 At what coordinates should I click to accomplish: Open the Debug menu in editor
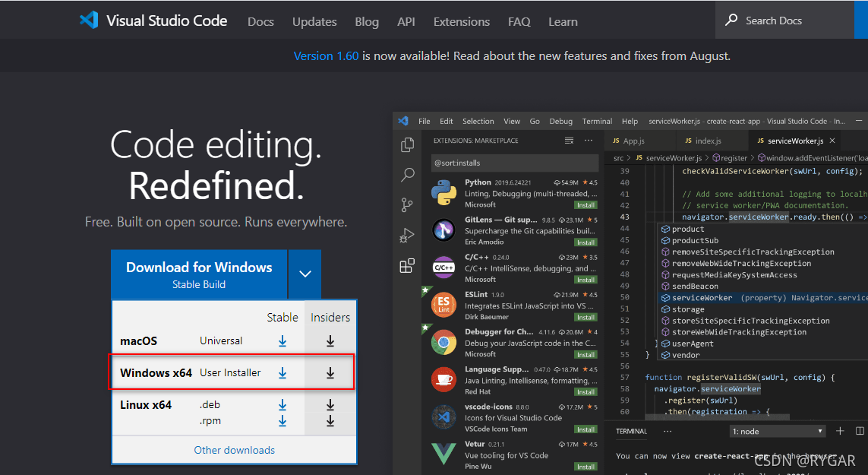(560, 121)
